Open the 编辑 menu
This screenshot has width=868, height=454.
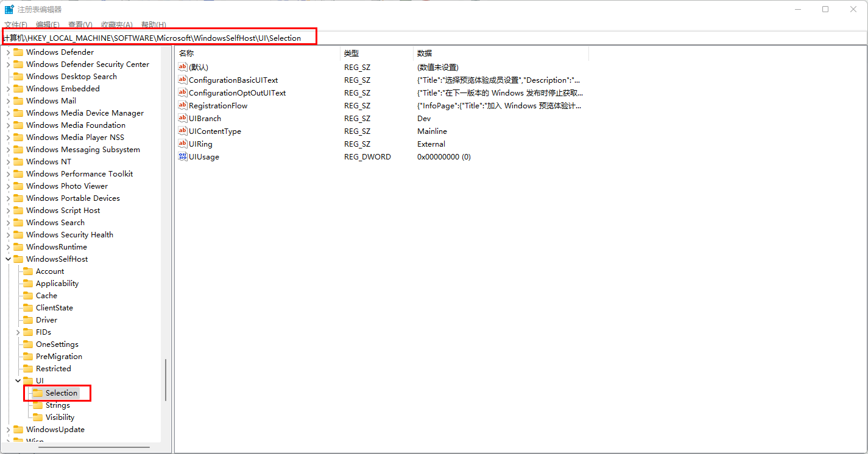(48, 24)
